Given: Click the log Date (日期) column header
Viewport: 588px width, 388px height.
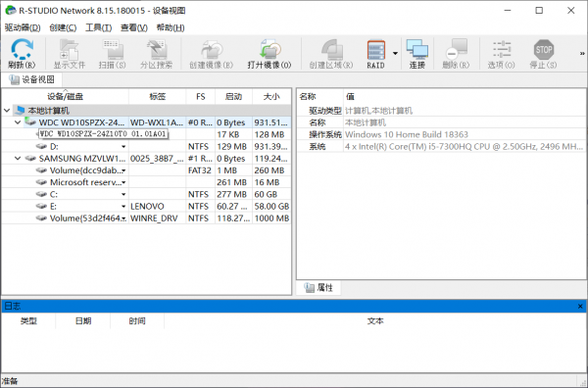Looking at the screenshot, I should [83, 321].
